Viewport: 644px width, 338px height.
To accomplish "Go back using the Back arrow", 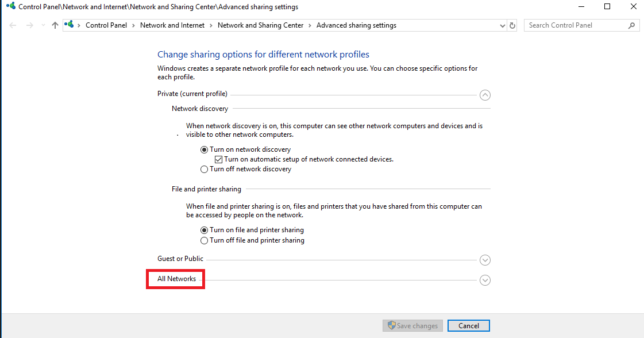I will point(13,25).
